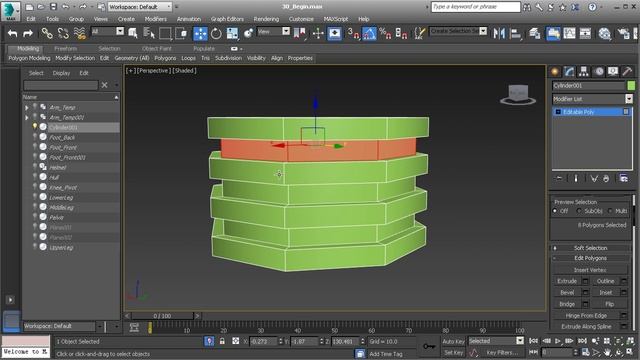Open the Hierarchy command panel tab

tap(584, 72)
